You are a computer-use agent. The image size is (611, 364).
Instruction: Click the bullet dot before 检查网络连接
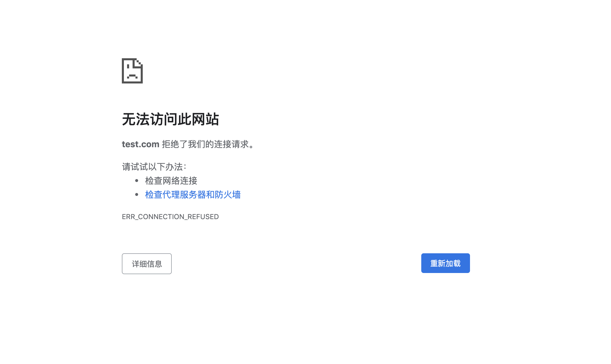(x=137, y=181)
